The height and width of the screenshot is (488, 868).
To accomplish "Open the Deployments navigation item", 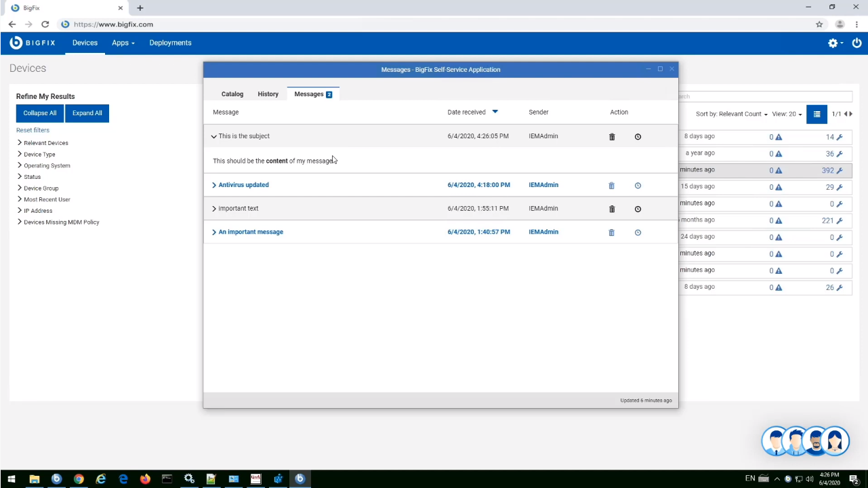I will click(x=170, y=43).
